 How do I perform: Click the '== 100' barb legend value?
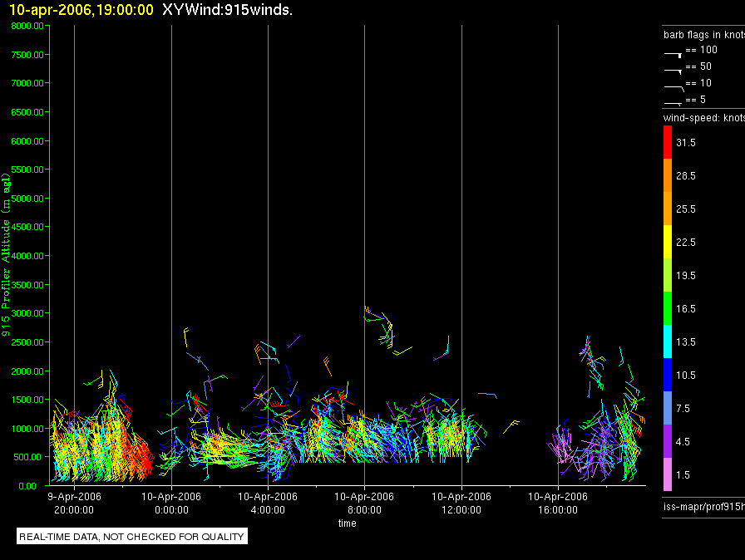(x=701, y=50)
